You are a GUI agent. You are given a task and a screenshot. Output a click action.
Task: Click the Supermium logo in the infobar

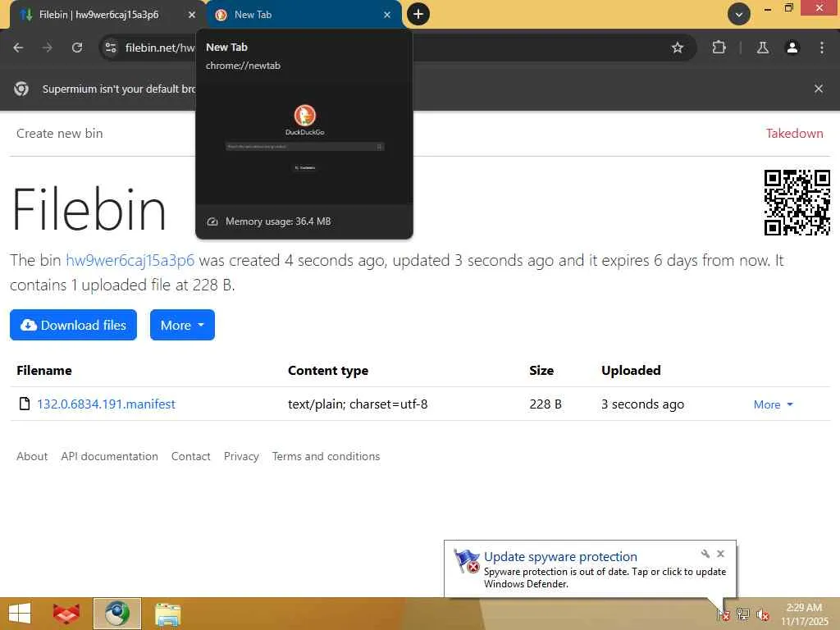point(21,89)
